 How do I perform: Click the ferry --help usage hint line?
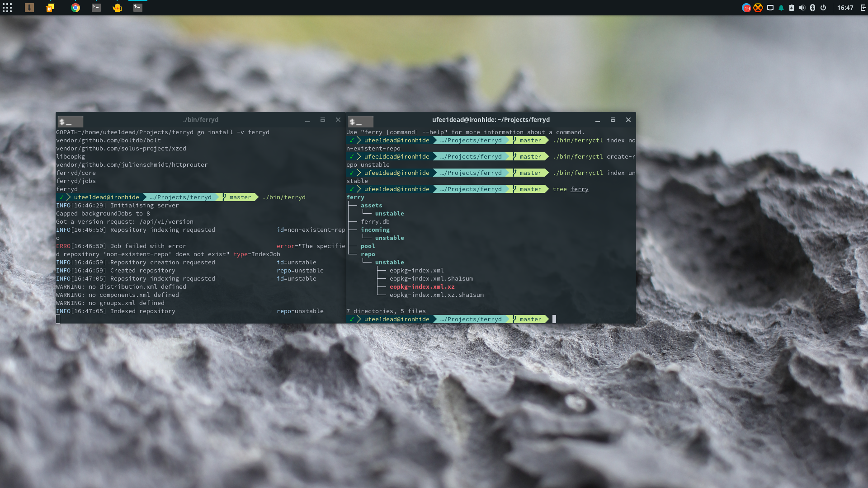[466, 132]
